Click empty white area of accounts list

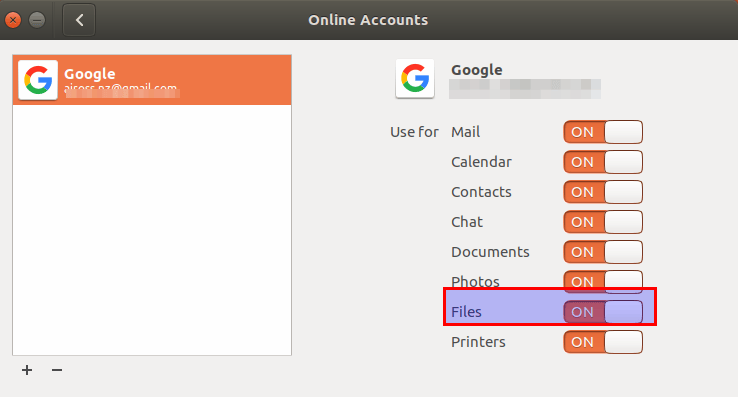coord(152,230)
